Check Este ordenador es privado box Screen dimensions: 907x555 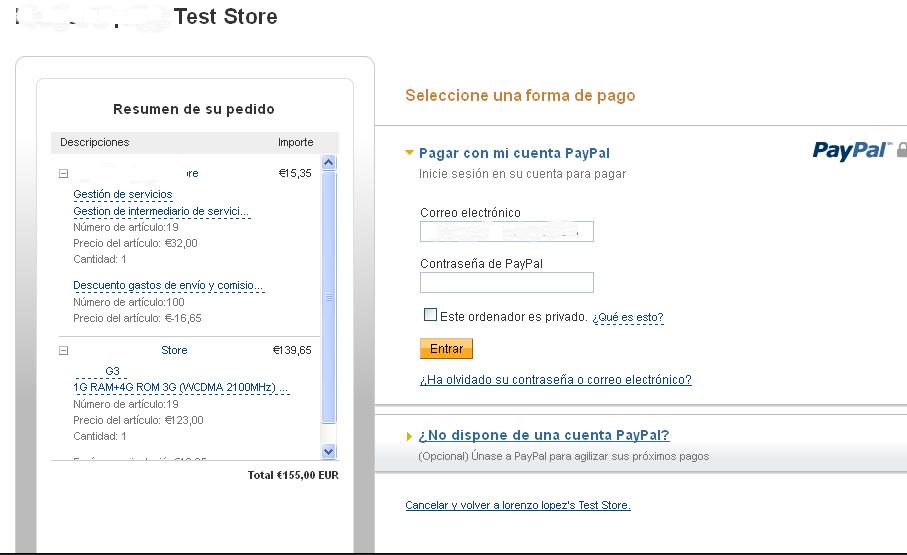[x=430, y=315]
